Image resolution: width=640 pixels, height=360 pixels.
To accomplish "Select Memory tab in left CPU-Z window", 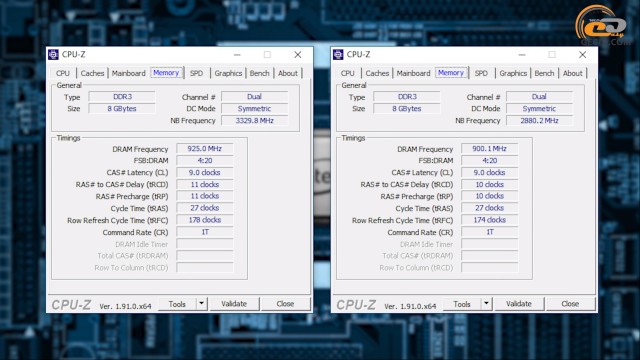I will 166,73.
